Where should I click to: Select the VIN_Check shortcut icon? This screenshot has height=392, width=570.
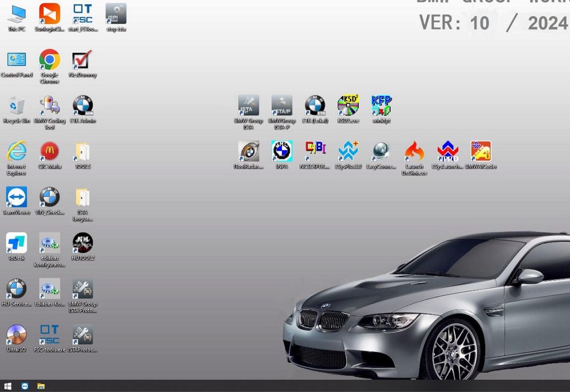pyautogui.click(x=50, y=201)
